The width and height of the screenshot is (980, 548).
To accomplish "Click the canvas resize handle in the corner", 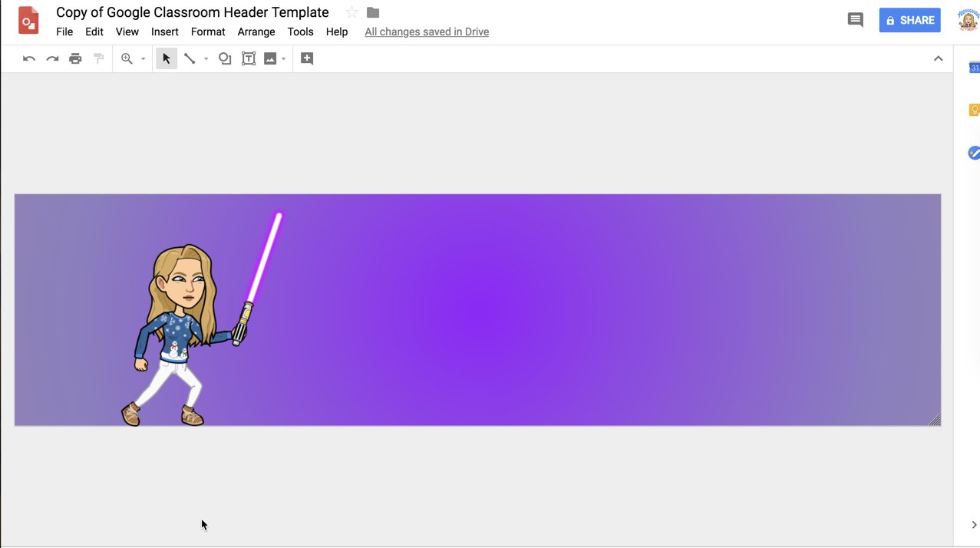I will (x=935, y=420).
